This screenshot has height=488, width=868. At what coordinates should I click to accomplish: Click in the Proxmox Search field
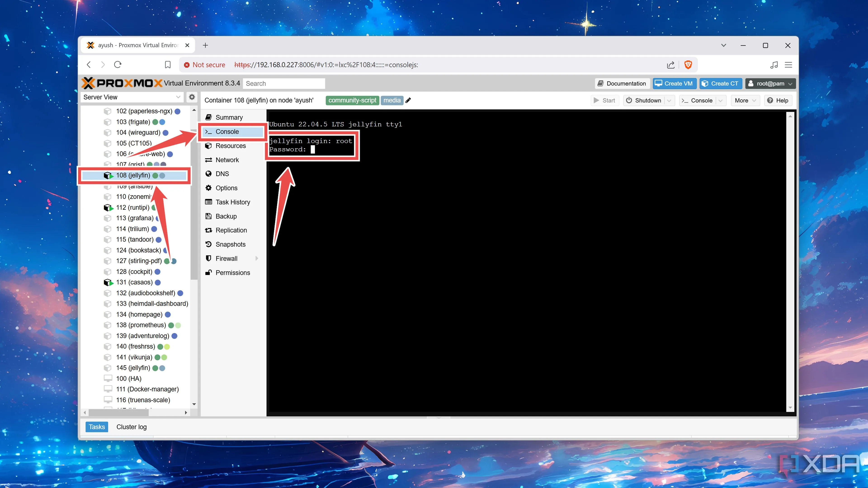pos(284,84)
